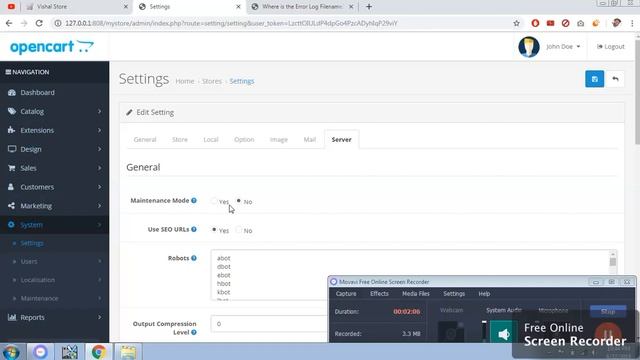
Task: Click the Design monitor icon
Action: click(12, 149)
